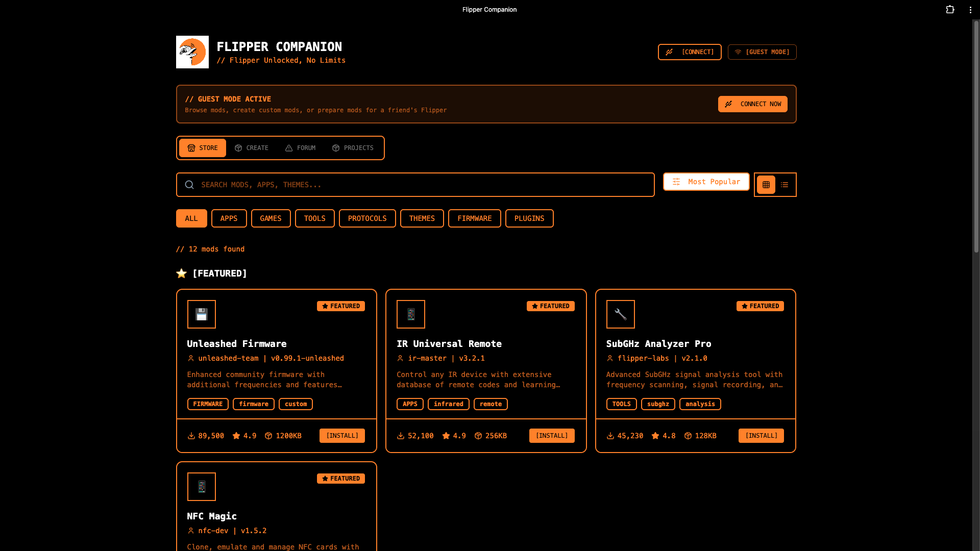Open the SubGHz Analyzer Pro title
The width and height of the screenshot is (980, 551).
point(658,344)
